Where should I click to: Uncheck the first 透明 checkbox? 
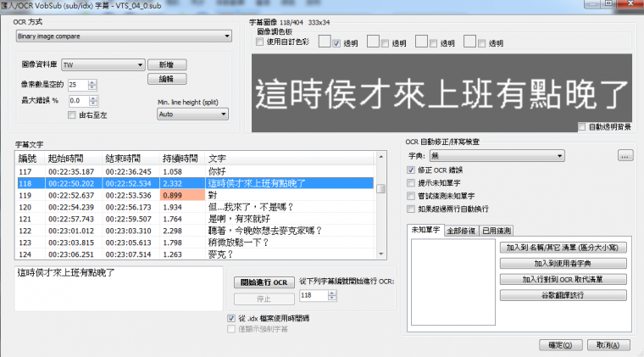[336, 43]
